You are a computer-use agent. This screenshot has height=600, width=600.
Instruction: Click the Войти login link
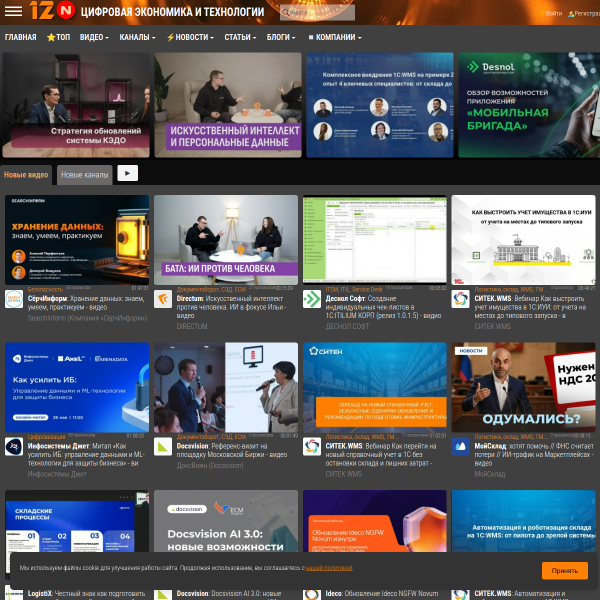click(551, 13)
